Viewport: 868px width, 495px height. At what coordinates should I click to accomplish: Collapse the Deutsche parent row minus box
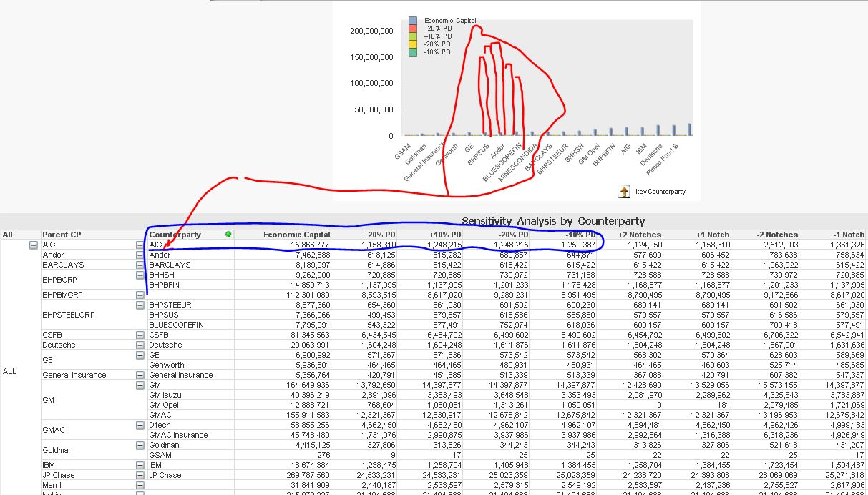tap(140, 345)
